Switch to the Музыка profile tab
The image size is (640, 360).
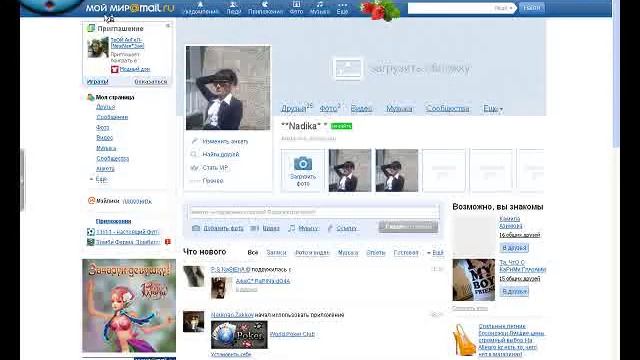click(399, 109)
